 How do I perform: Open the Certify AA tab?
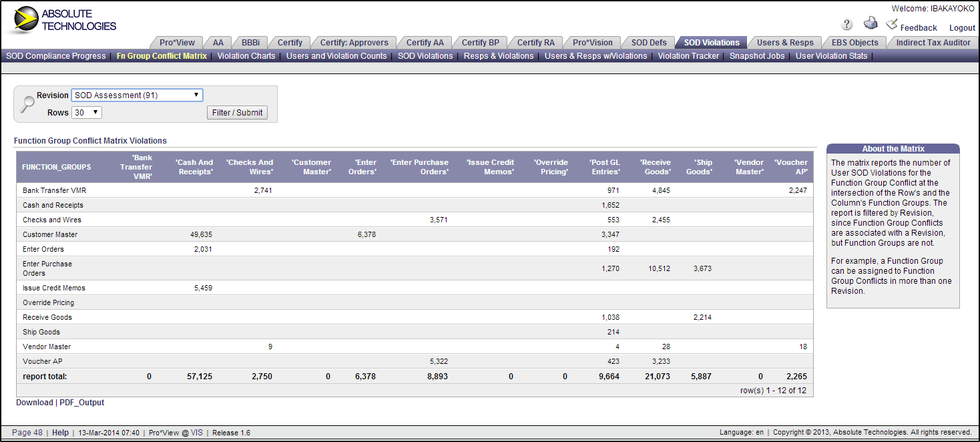click(x=425, y=43)
